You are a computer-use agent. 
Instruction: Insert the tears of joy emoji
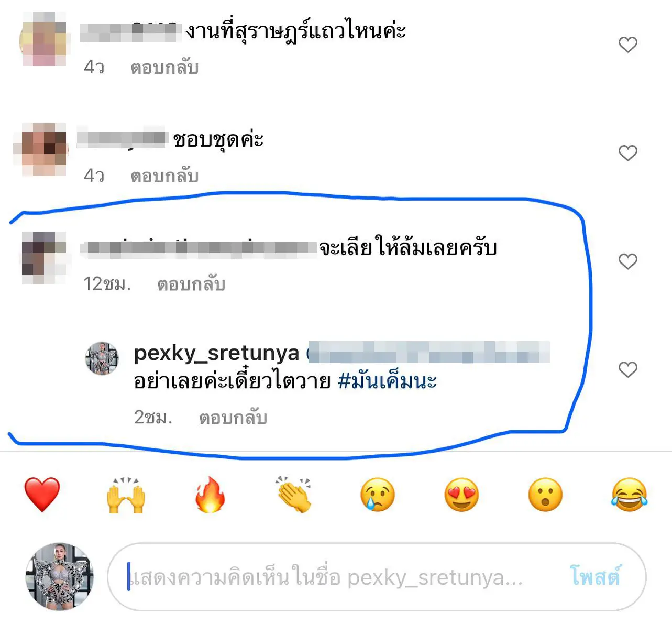[x=629, y=495]
